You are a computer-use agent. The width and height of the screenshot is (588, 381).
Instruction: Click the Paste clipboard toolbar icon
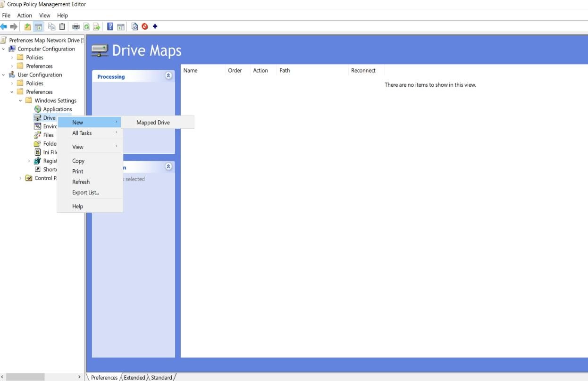coord(62,26)
